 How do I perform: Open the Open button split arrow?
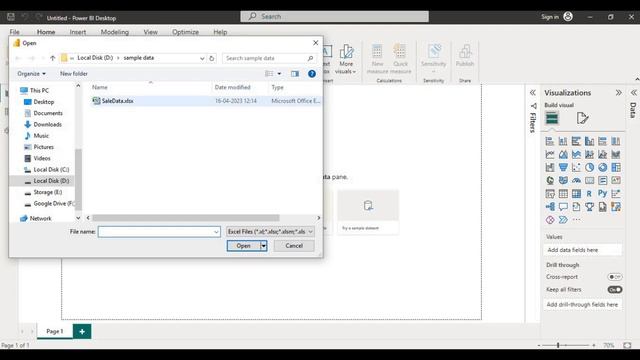click(x=264, y=246)
